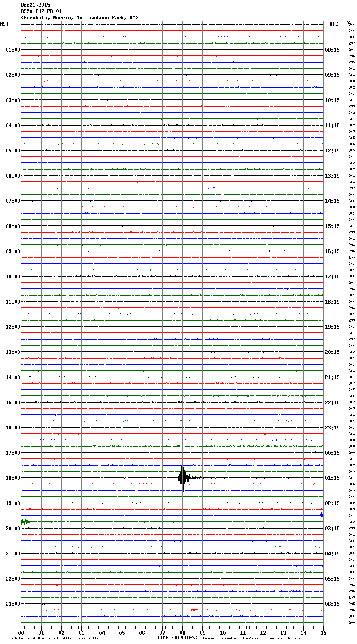Select the 04:00 MST time label
The image size is (357, 644).
click(13, 126)
